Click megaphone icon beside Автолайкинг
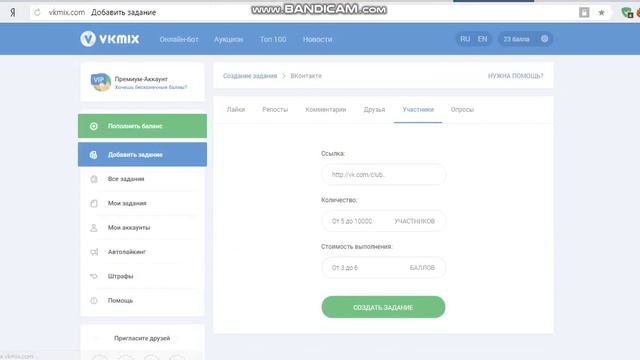This screenshot has width=640, height=360. click(x=94, y=252)
